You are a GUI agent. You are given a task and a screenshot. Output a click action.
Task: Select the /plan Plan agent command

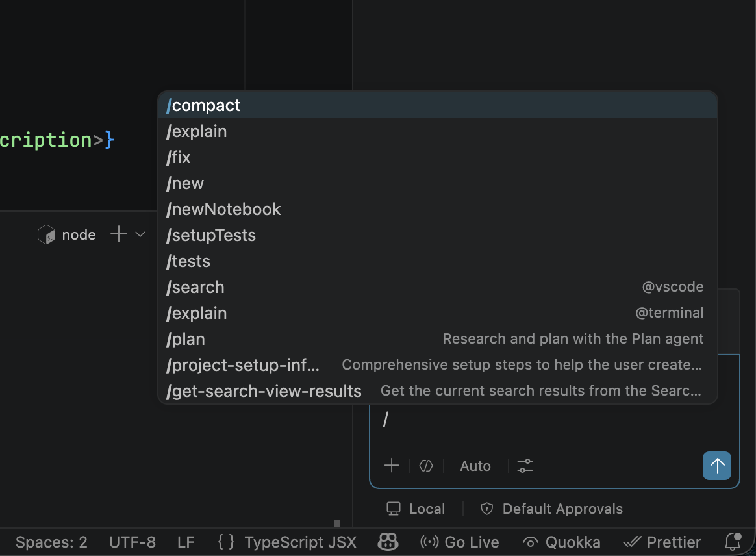point(438,339)
